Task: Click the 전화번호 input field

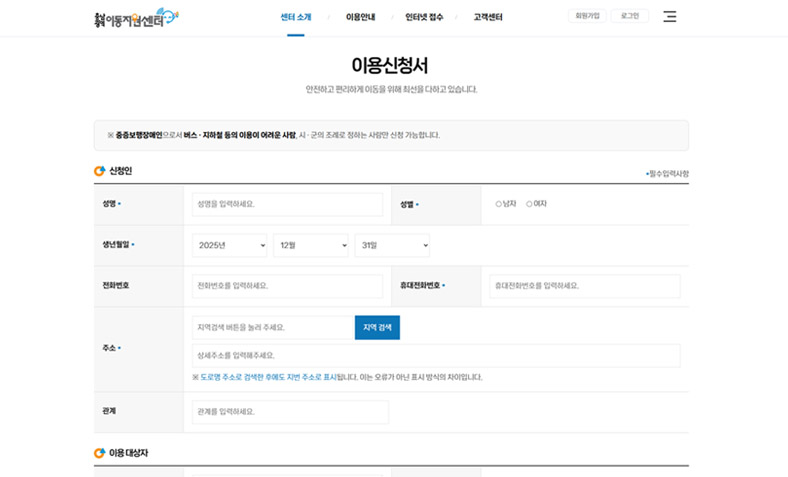Action: pyautogui.click(x=287, y=286)
